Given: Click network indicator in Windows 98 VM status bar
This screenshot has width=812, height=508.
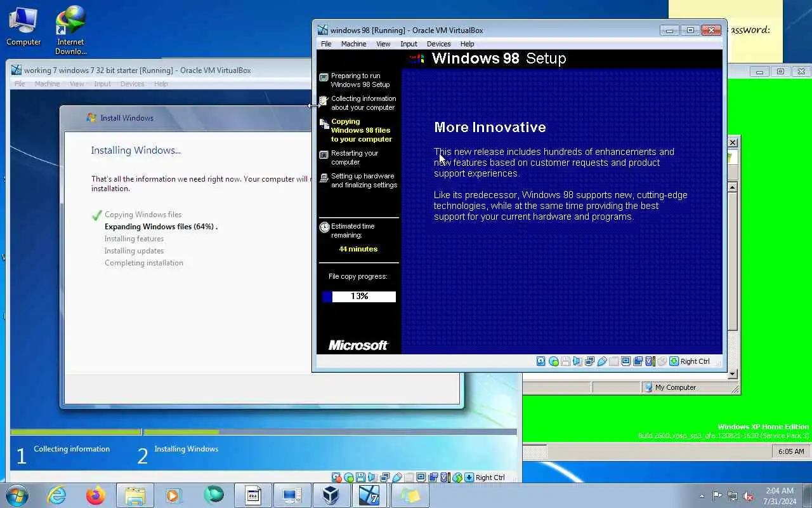Looking at the screenshot, I should (589, 361).
